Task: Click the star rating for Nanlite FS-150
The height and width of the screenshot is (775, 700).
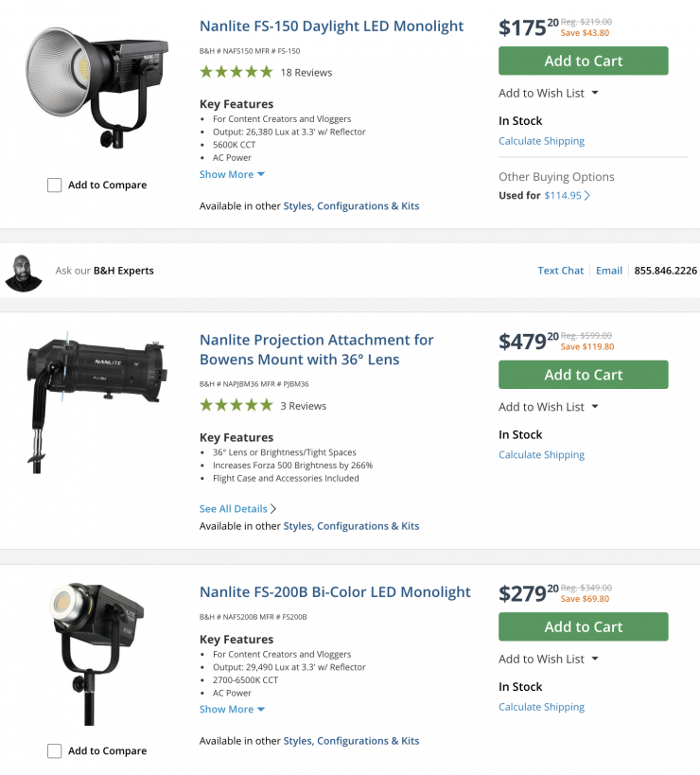Action: (236, 72)
